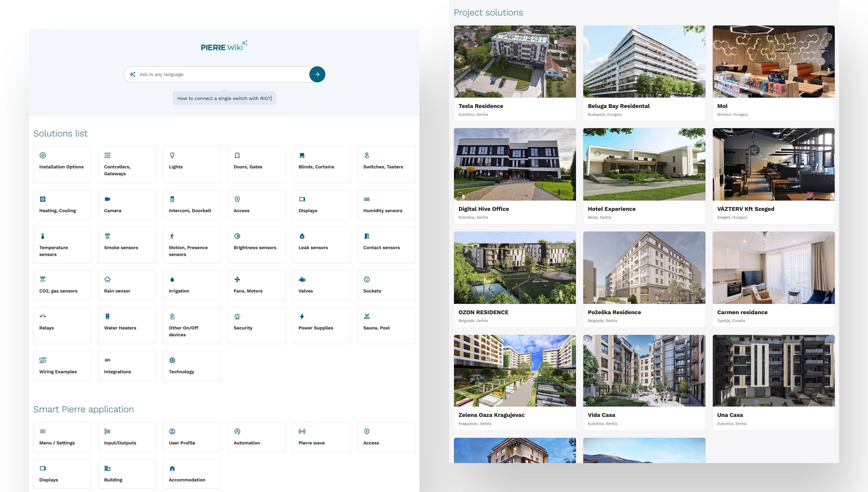Click the Fans, Motors fan icon
This screenshot has height=492, width=868.
(x=237, y=280)
